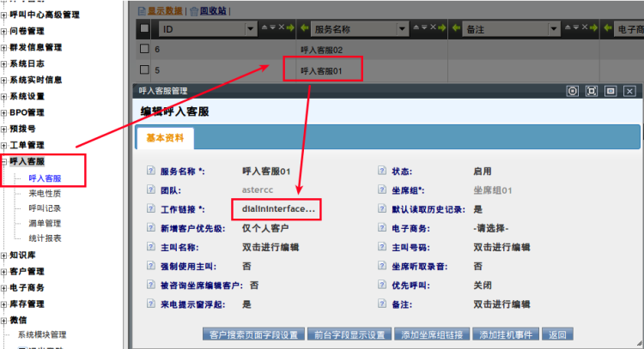Screen dimensions: 644x349
Task: Click help icon beside 状态 field
Action: coord(381,171)
